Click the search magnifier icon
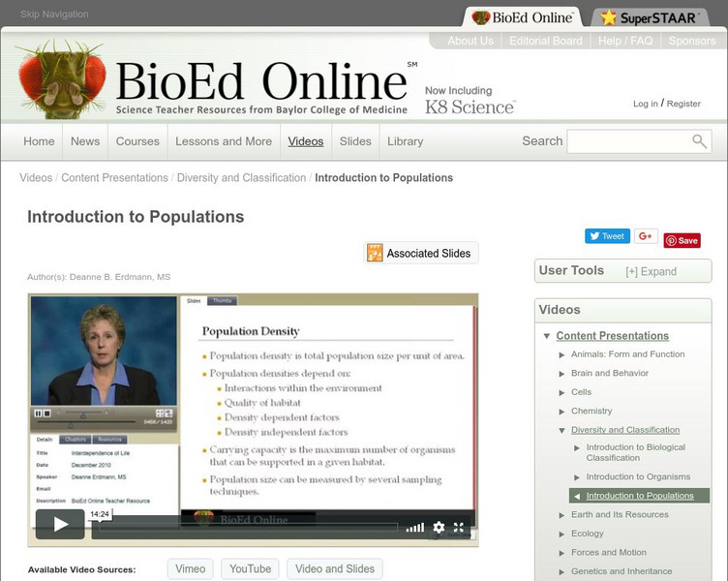 click(x=699, y=141)
